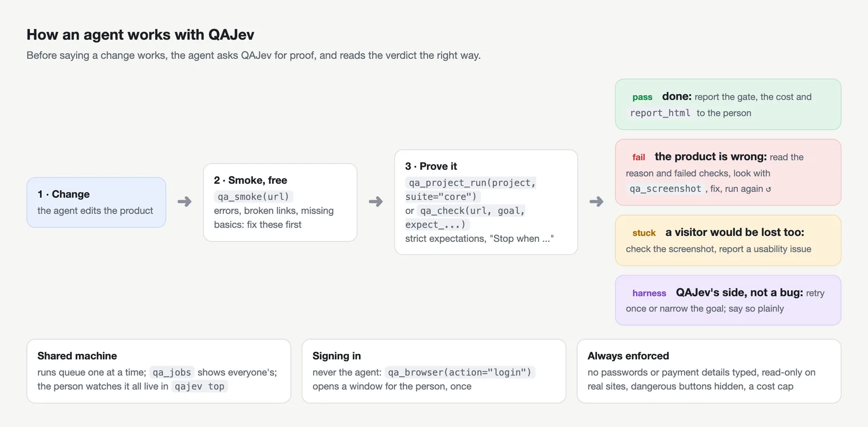Click the report_html code chip
This screenshot has height=427, width=868.
pyautogui.click(x=660, y=113)
